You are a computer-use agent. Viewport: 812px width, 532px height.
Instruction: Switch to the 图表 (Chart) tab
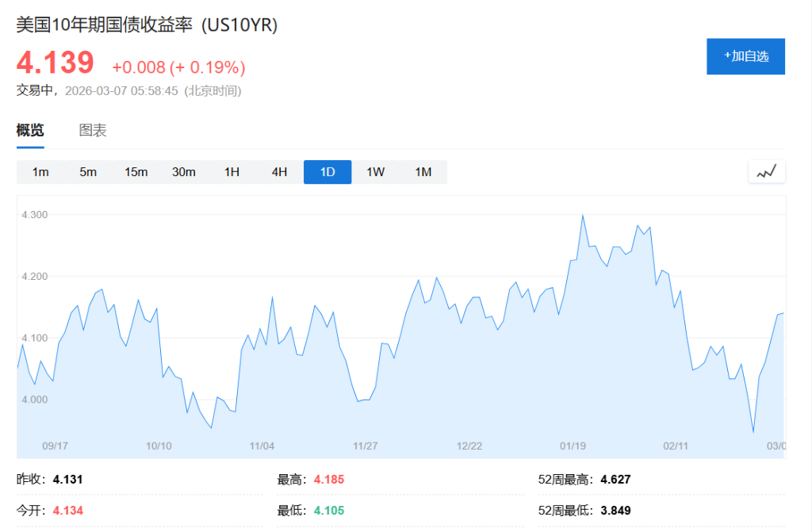94,130
